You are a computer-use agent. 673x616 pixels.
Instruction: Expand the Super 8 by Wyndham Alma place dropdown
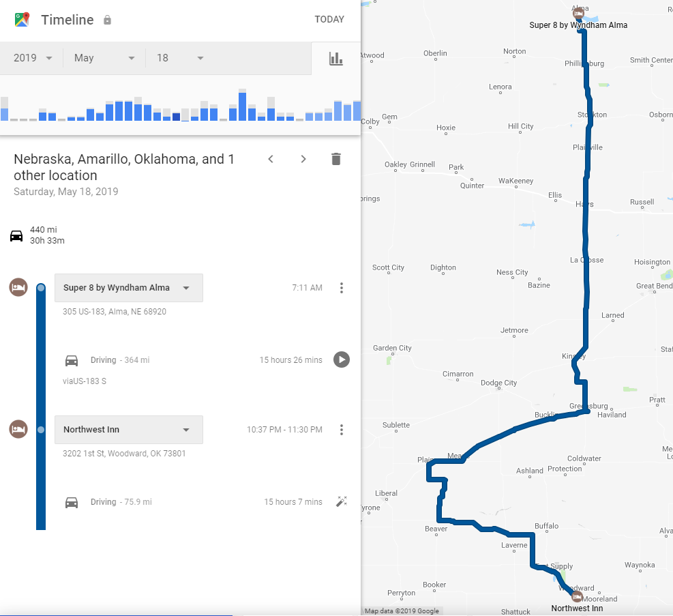(129, 288)
